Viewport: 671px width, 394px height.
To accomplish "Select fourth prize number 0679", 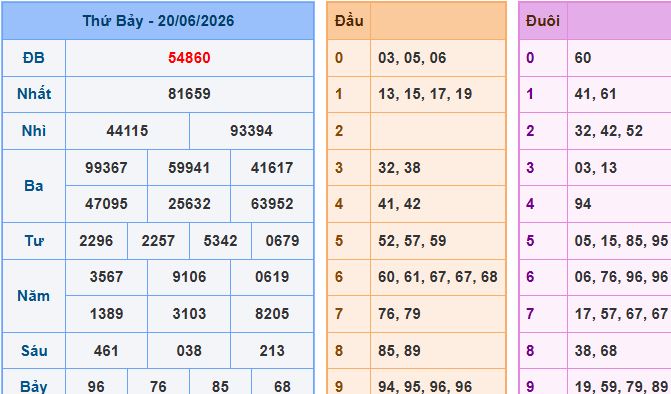I will (282, 241).
